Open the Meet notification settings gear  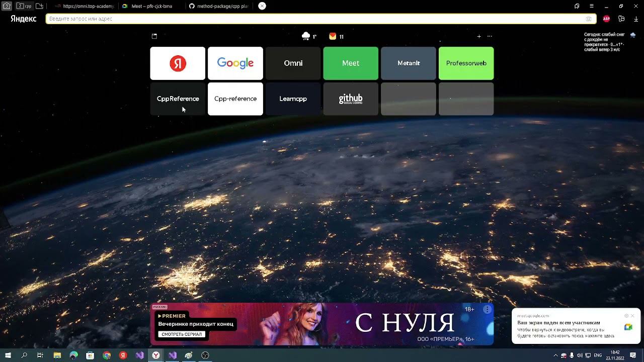tap(626, 316)
